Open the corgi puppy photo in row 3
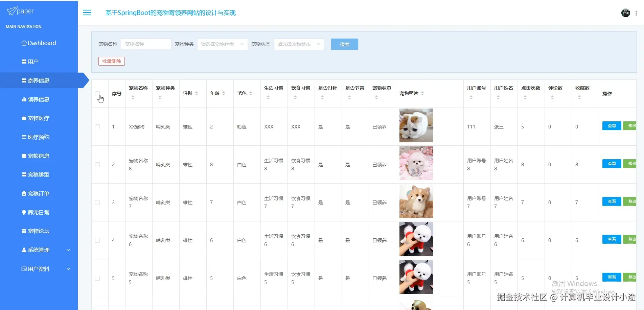 416,201
